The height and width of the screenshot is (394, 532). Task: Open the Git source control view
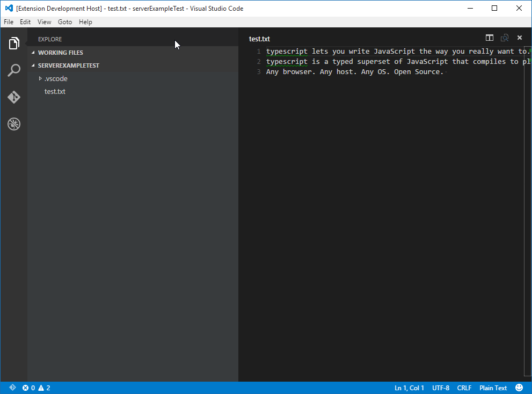coord(14,97)
